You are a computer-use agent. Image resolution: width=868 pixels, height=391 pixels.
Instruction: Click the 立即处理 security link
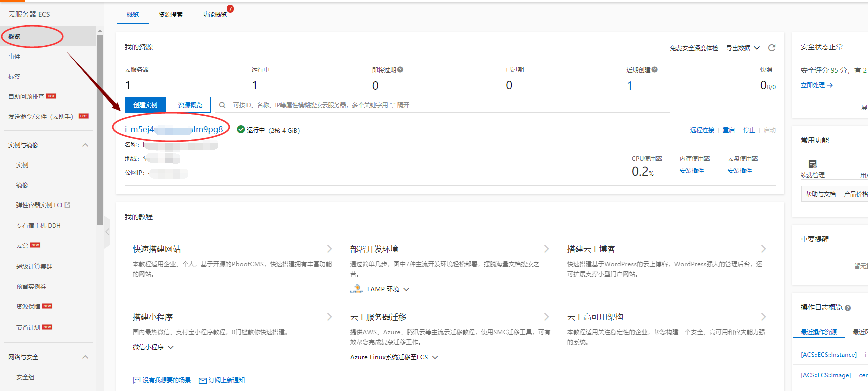tap(816, 85)
